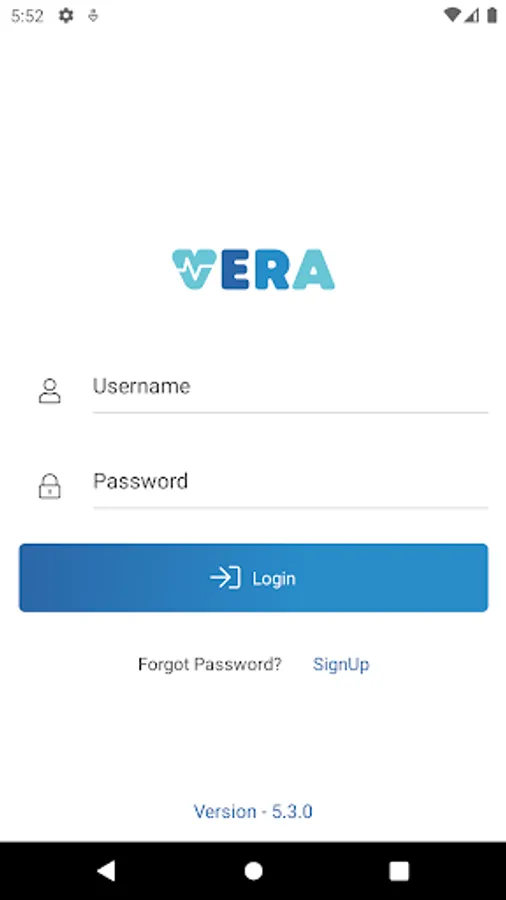Open the Forgot Password? link
Viewport: 506px width, 900px height.
click(x=210, y=665)
